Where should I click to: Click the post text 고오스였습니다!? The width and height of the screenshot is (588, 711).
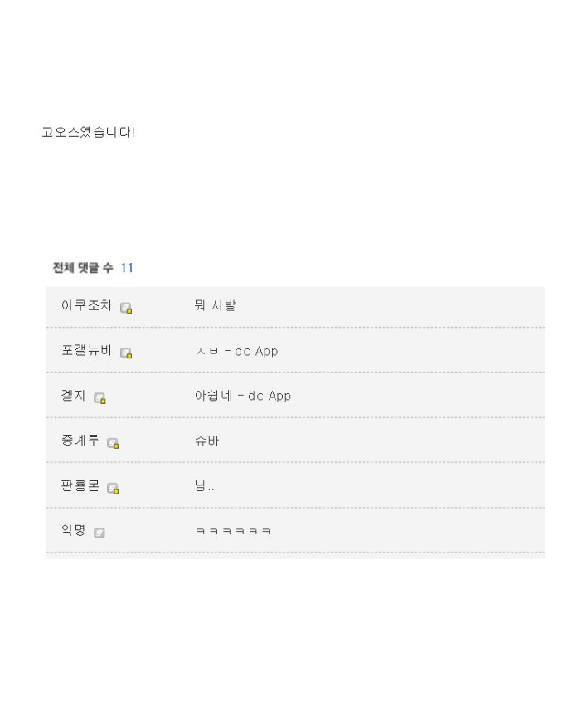coord(88,132)
